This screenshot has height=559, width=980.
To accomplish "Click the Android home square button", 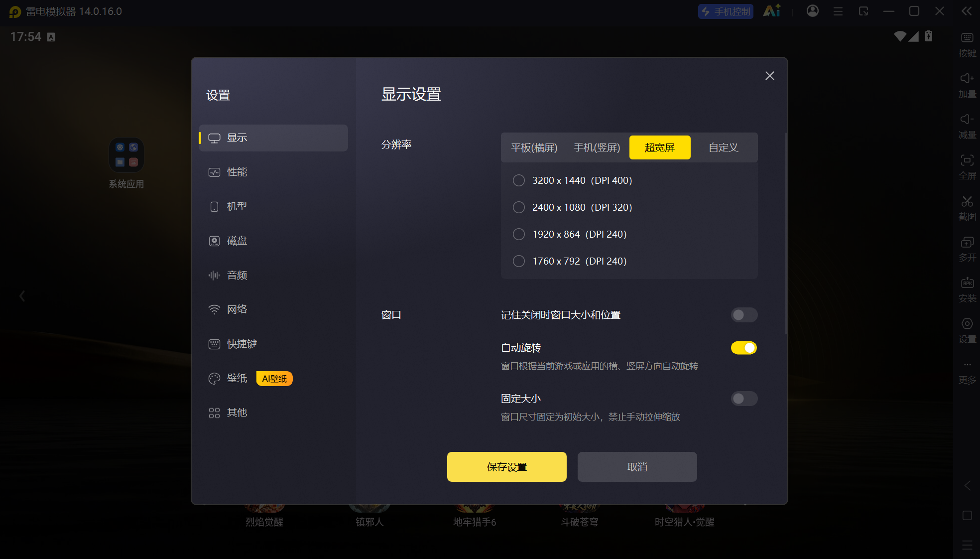I will [967, 516].
